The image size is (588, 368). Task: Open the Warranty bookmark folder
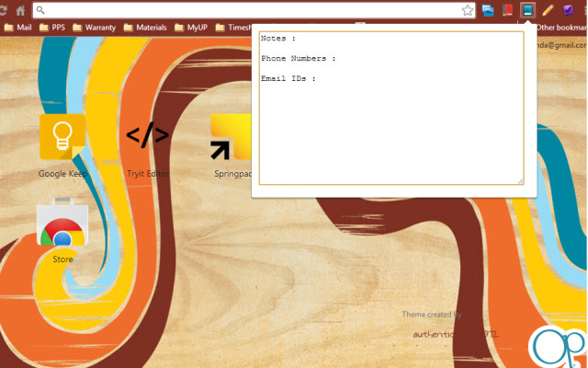pos(94,28)
